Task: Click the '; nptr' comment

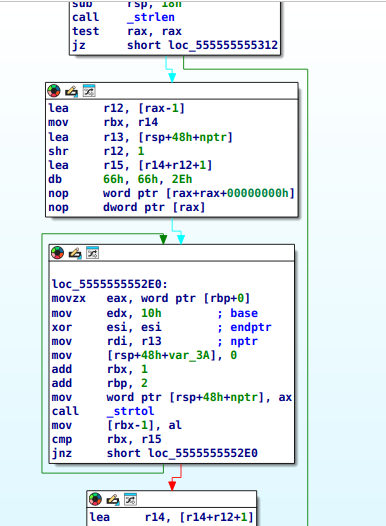Action: (237, 341)
